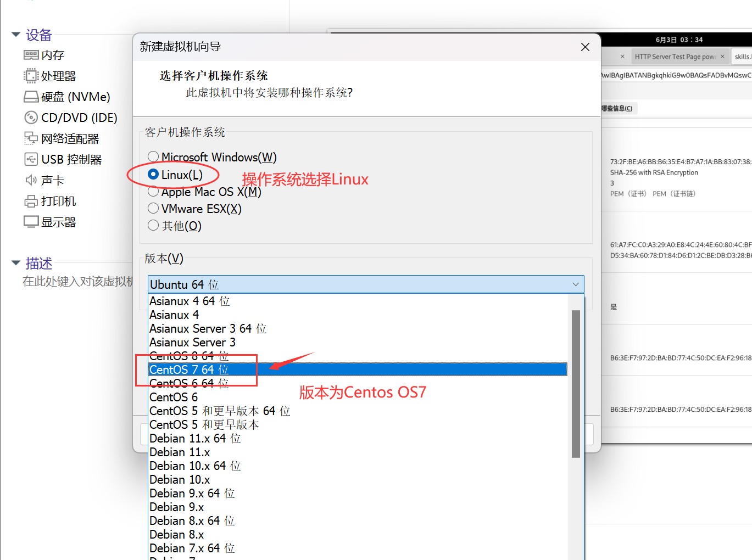The image size is (752, 560).
Task: Click the PEM (证书) link in browser
Action: (628, 194)
